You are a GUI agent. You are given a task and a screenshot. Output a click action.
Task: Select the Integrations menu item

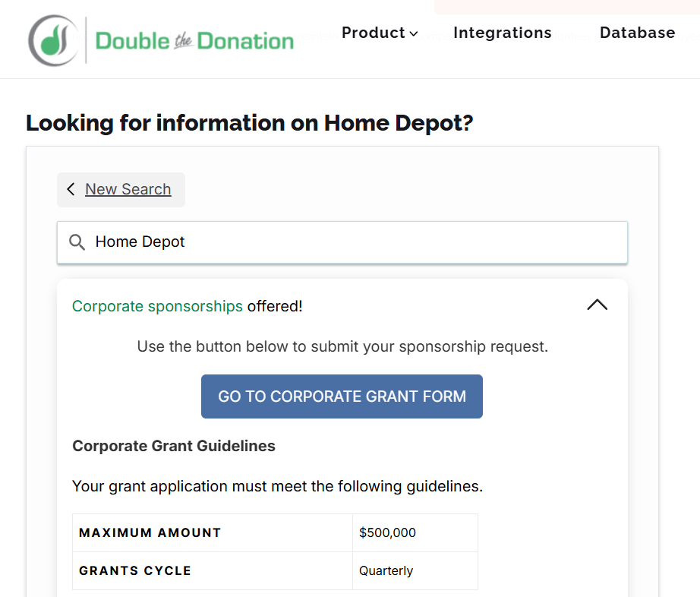pos(502,33)
